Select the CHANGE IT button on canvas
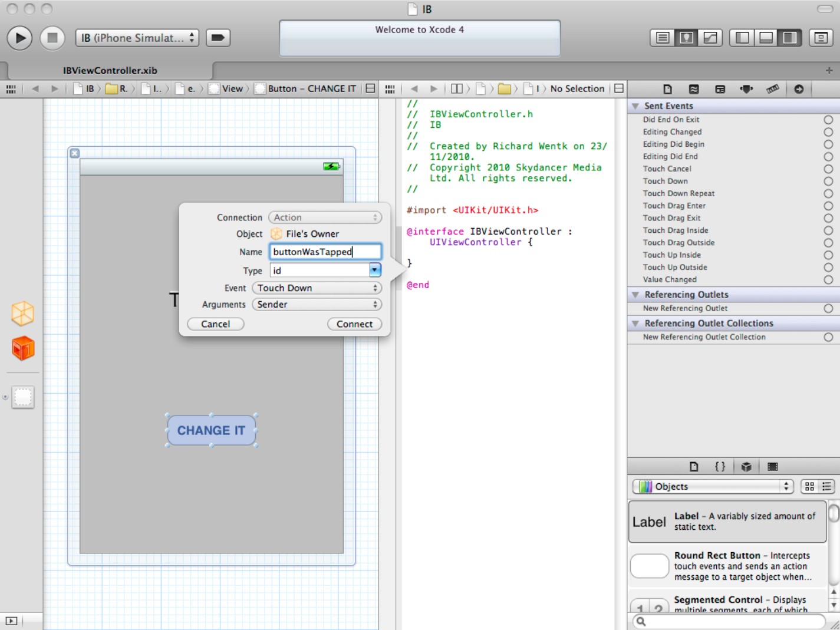The width and height of the screenshot is (840, 630). [x=212, y=430]
